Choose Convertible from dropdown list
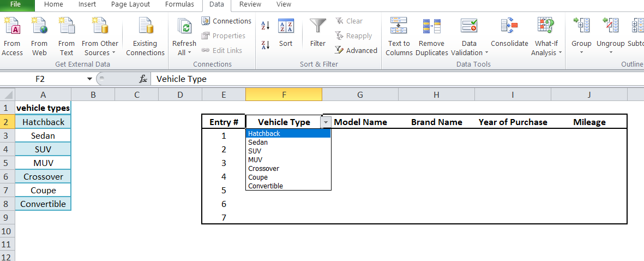644x261 pixels. click(288, 186)
